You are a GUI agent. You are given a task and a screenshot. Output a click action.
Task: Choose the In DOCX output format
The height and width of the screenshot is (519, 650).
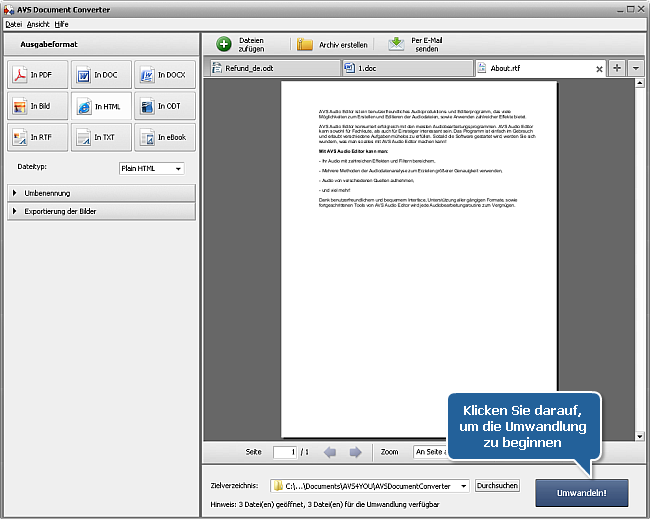click(165, 75)
